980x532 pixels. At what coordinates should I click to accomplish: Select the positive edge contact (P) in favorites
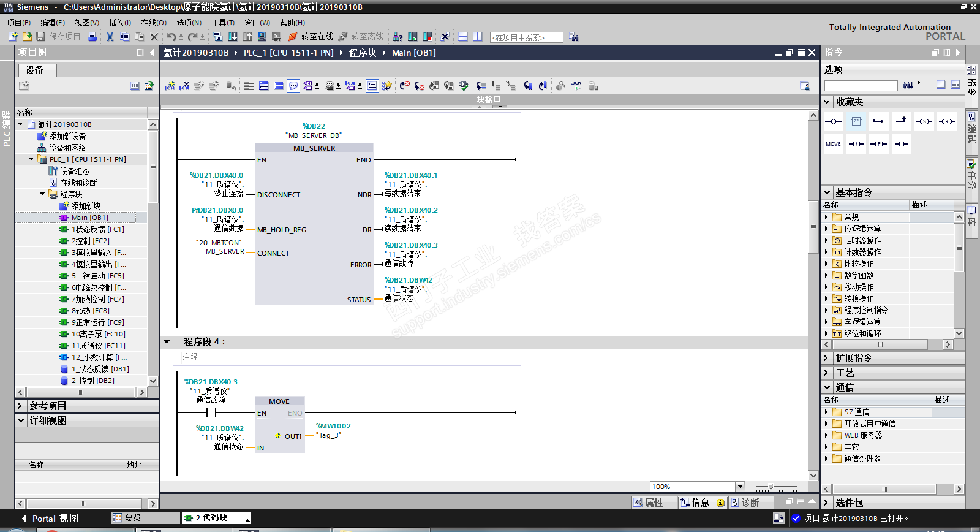click(x=878, y=144)
